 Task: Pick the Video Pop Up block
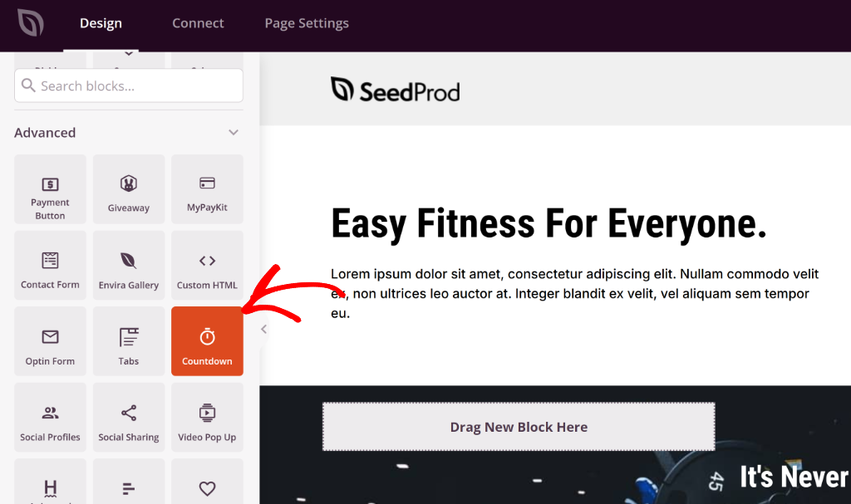[207, 417]
